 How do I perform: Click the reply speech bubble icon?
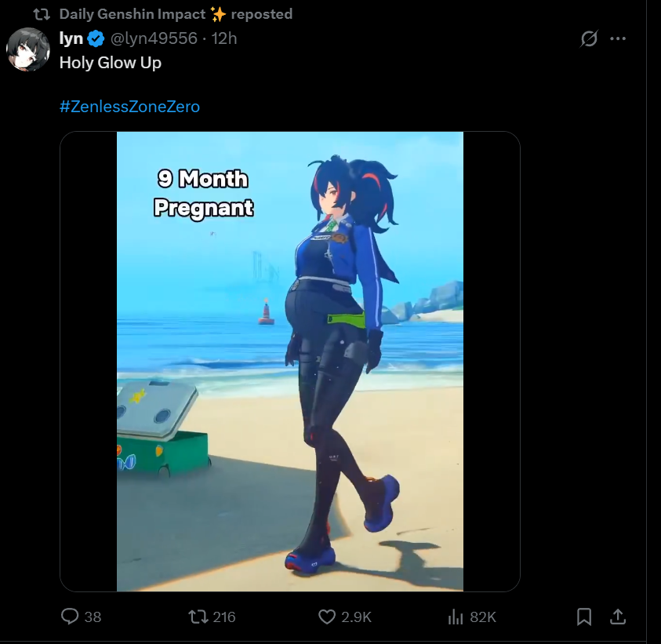coord(70,617)
